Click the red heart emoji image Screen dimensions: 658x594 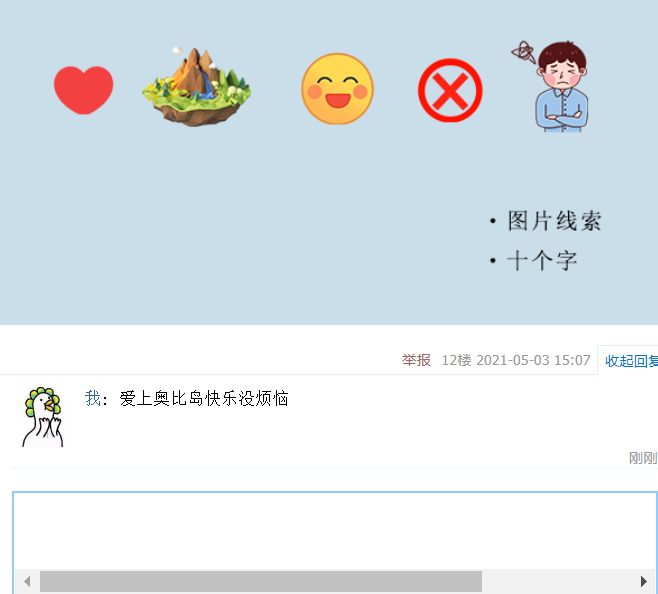[84, 90]
